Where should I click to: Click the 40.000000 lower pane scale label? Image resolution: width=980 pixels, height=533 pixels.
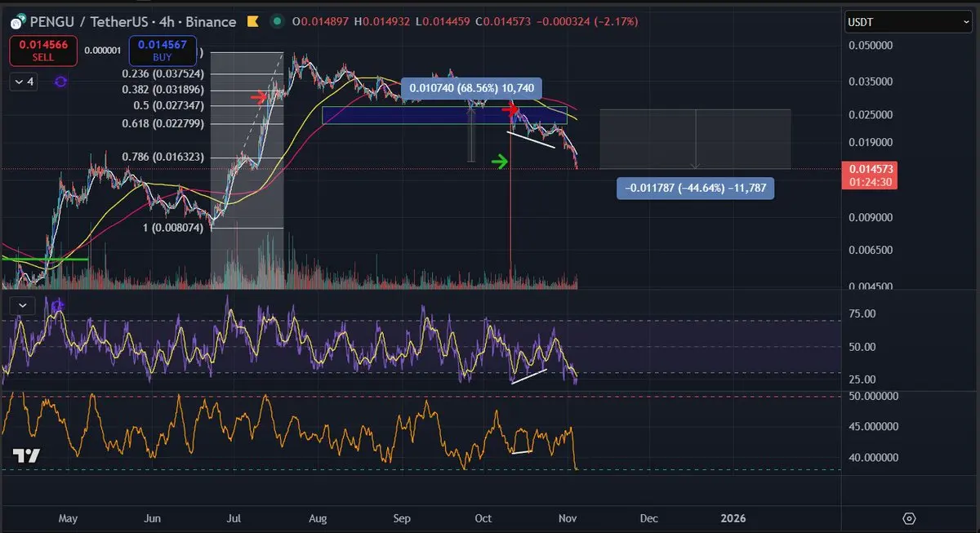click(875, 457)
